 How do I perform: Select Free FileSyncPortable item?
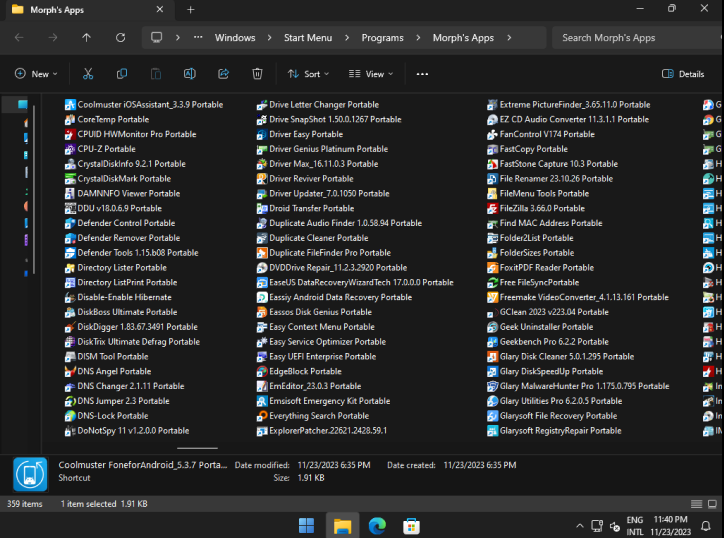pos(533,283)
